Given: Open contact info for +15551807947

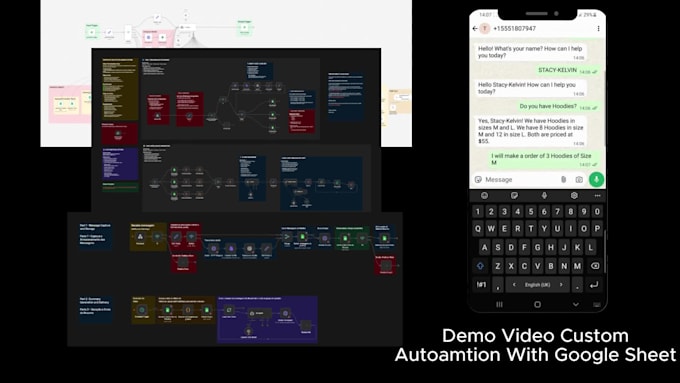Looking at the screenshot, I should coord(514,29).
